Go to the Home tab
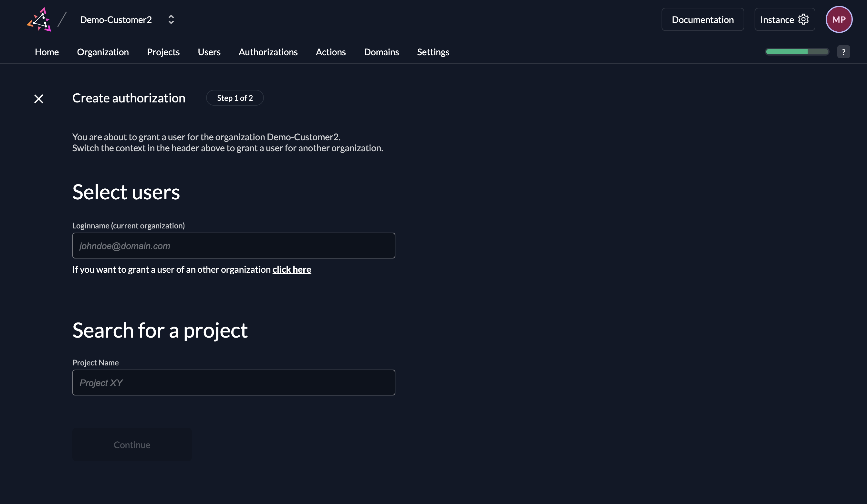 click(x=47, y=52)
